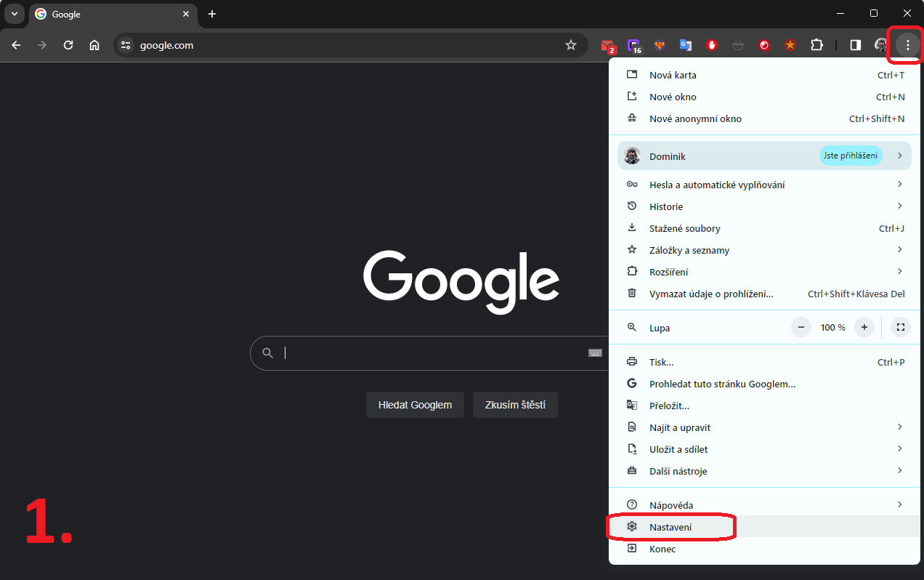
Task: Add a new tab with the plus button
Action: (x=212, y=14)
